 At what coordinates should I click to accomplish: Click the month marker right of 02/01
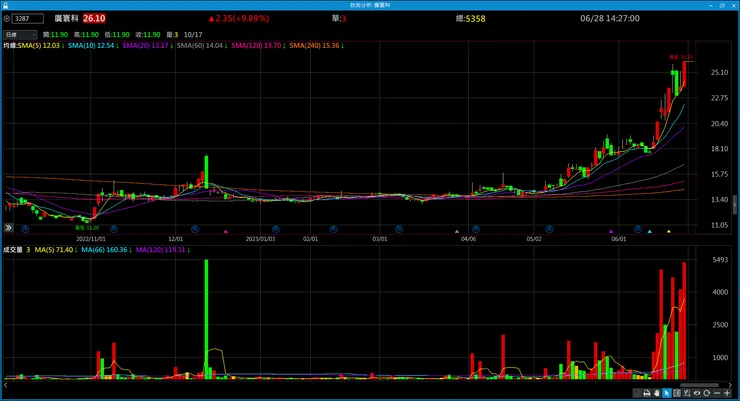(x=333, y=229)
